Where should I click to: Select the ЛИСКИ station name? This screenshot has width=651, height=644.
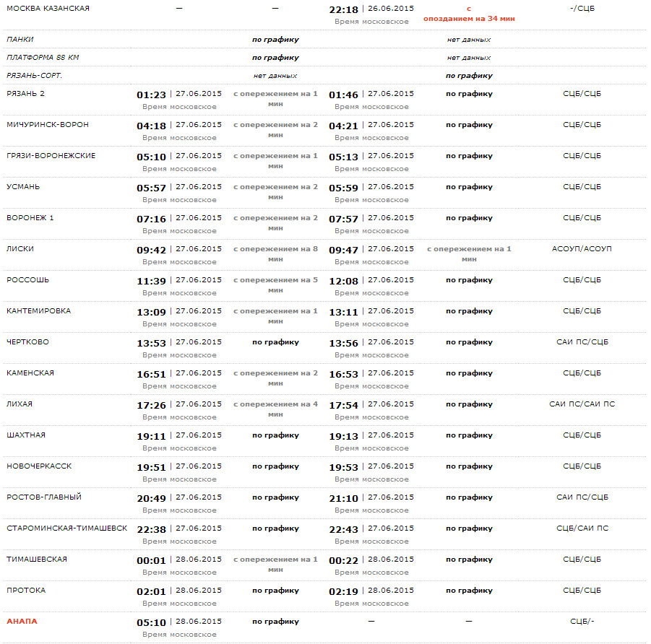point(20,248)
